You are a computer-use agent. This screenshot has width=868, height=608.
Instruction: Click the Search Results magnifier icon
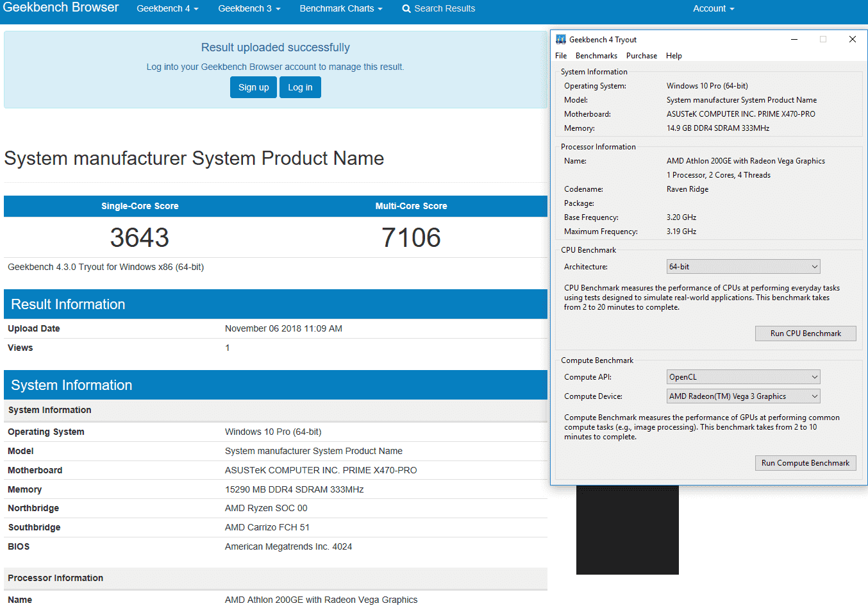[x=406, y=9]
